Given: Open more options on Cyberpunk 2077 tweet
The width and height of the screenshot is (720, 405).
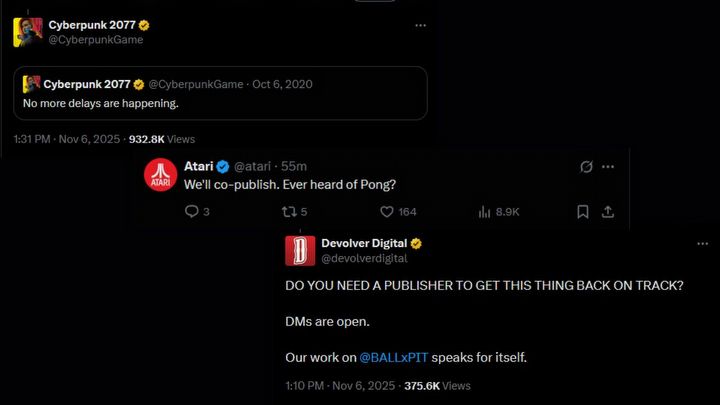Looking at the screenshot, I should pos(421,25).
